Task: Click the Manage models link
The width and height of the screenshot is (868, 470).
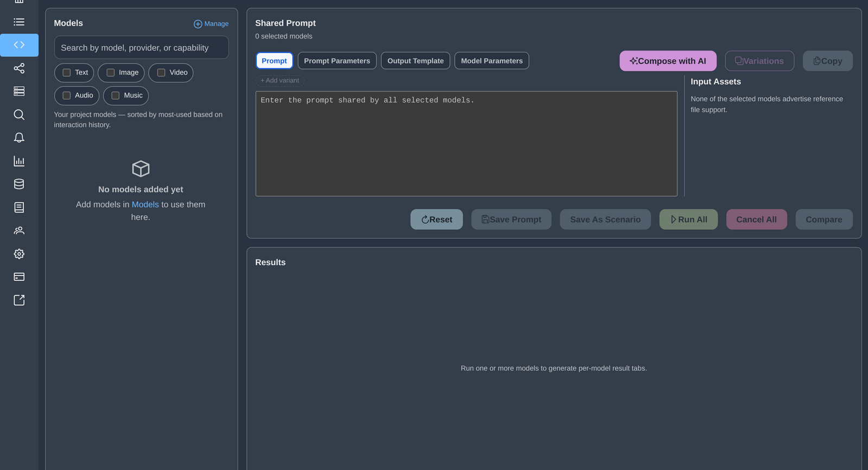Action: click(x=211, y=24)
